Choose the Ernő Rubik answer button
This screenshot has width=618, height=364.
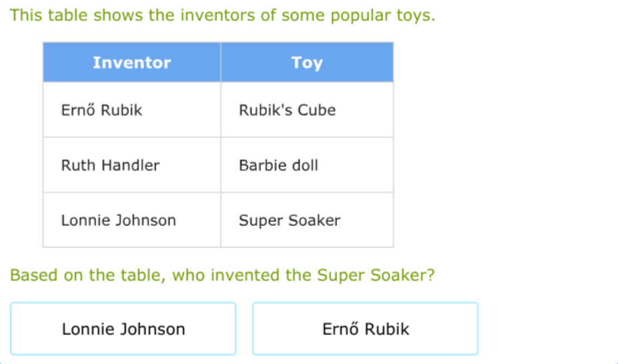365,329
